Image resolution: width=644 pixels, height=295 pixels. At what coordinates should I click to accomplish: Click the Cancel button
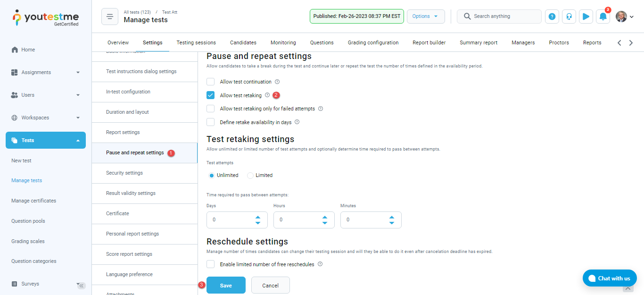(270, 285)
